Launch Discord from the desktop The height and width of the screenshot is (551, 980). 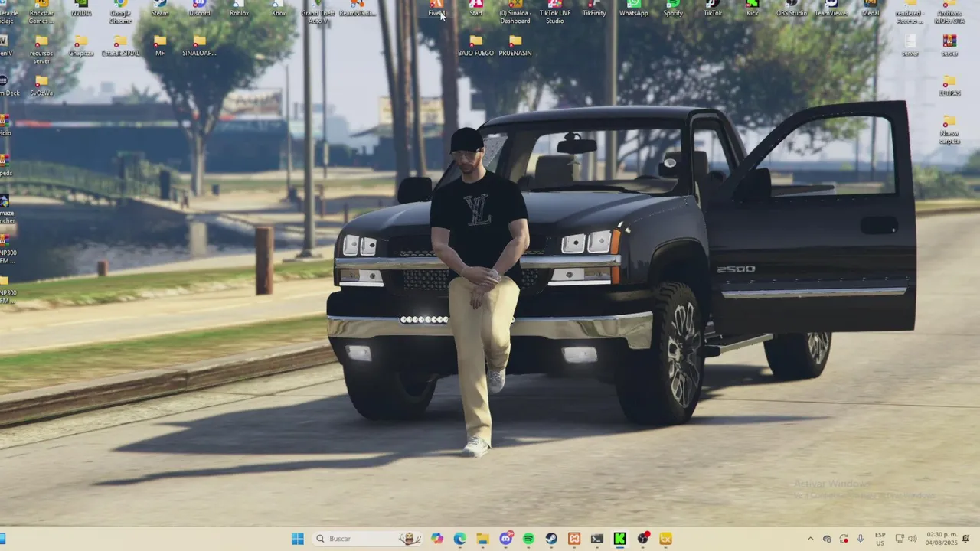pos(199,9)
